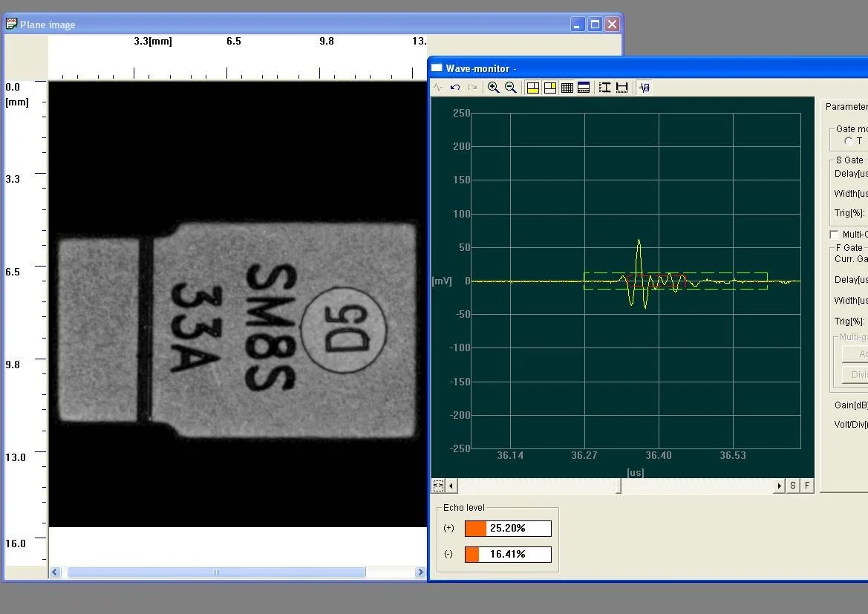868x614 pixels.
Task: Select the yellow top-right pane layout icon
Action: click(x=549, y=88)
